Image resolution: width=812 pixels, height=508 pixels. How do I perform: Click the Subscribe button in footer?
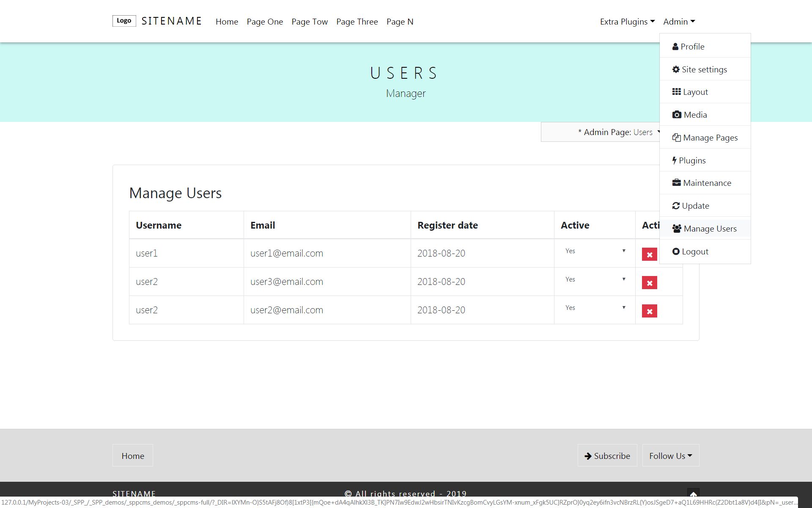coord(607,456)
